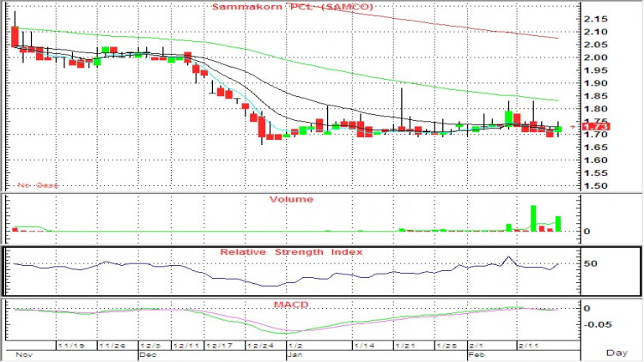Click the Dec month label
Viewport: 644px width, 362px height.
pos(148,354)
